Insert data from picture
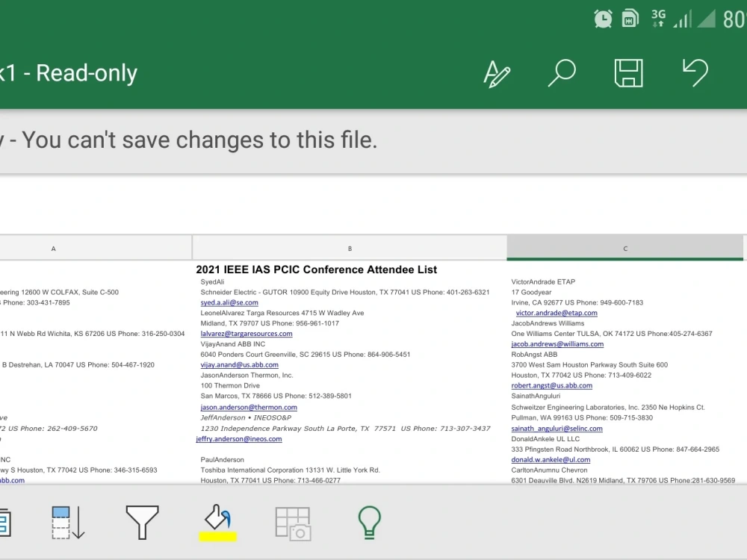 click(x=293, y=523)
